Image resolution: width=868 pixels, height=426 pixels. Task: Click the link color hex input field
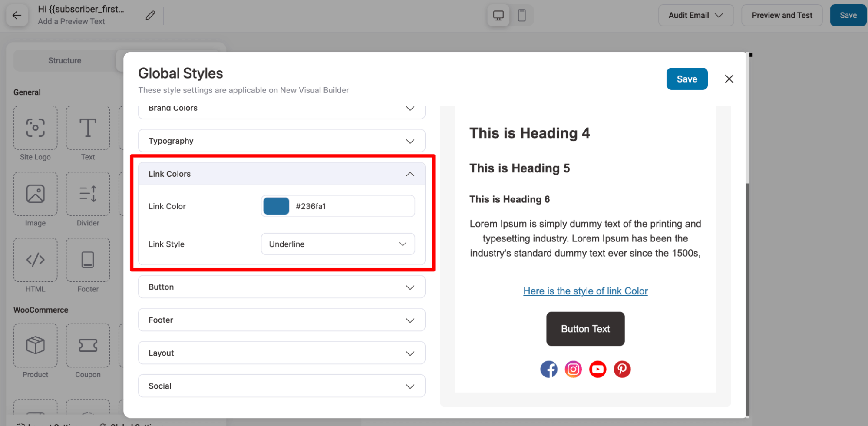tap(352, 206)
